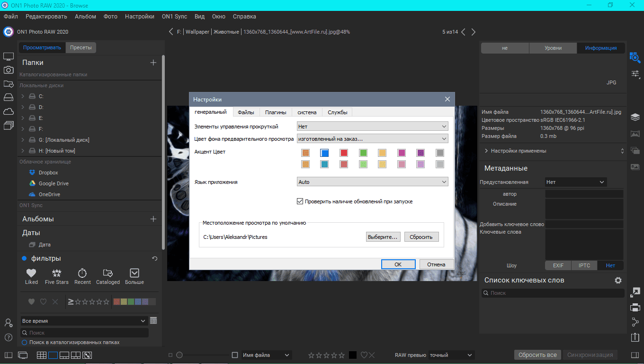Reset filters with the undo arrow icon
Image resolution: width=644 pixels, height=364 pixels.
coord(154,258)
